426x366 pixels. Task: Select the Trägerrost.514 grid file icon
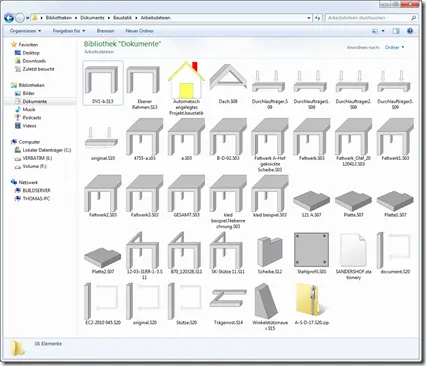(x=228, y=298)
